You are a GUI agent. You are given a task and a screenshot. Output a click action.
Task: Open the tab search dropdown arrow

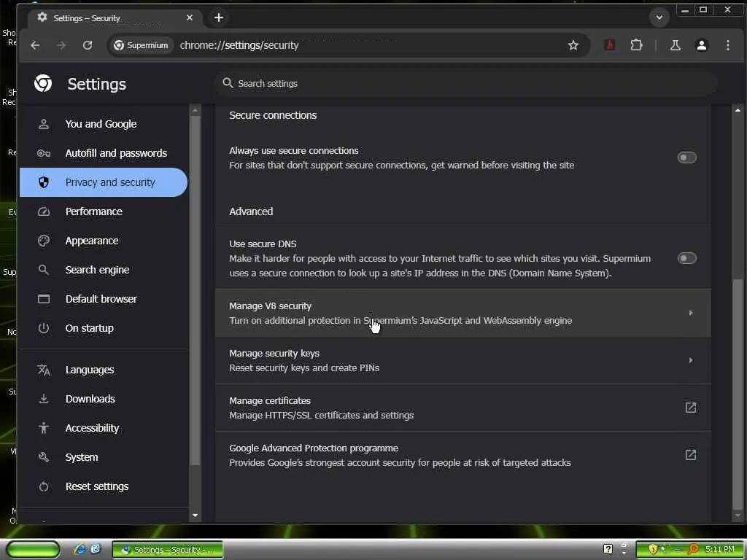click(x=659, y=17)
